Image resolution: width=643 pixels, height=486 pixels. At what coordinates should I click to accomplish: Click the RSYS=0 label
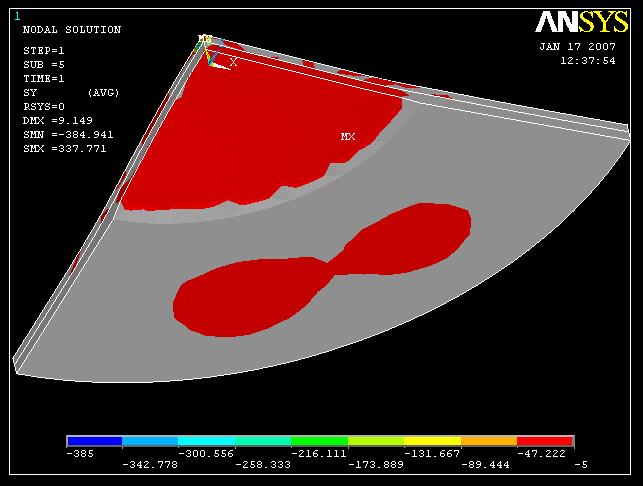click(x=43, y=107)
